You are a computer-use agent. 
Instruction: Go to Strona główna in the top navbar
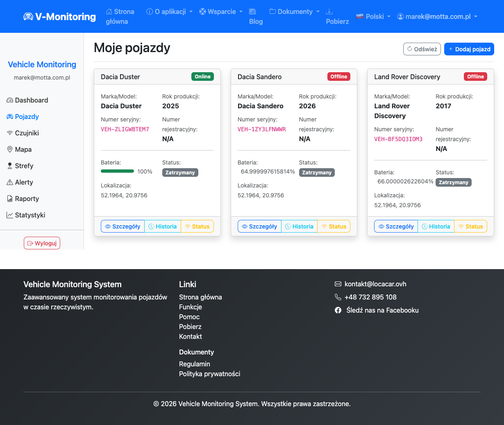120,16
